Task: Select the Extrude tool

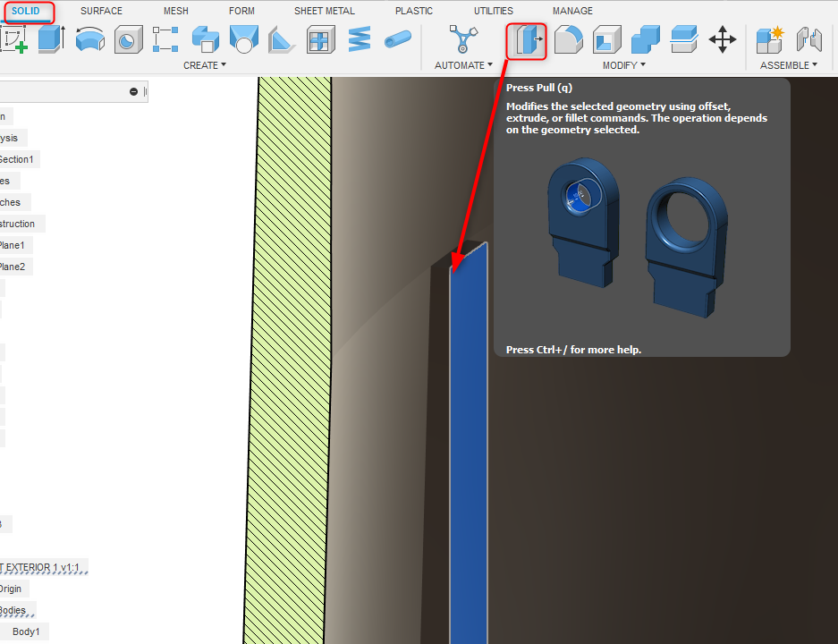Action: click(x=51, y=39)
